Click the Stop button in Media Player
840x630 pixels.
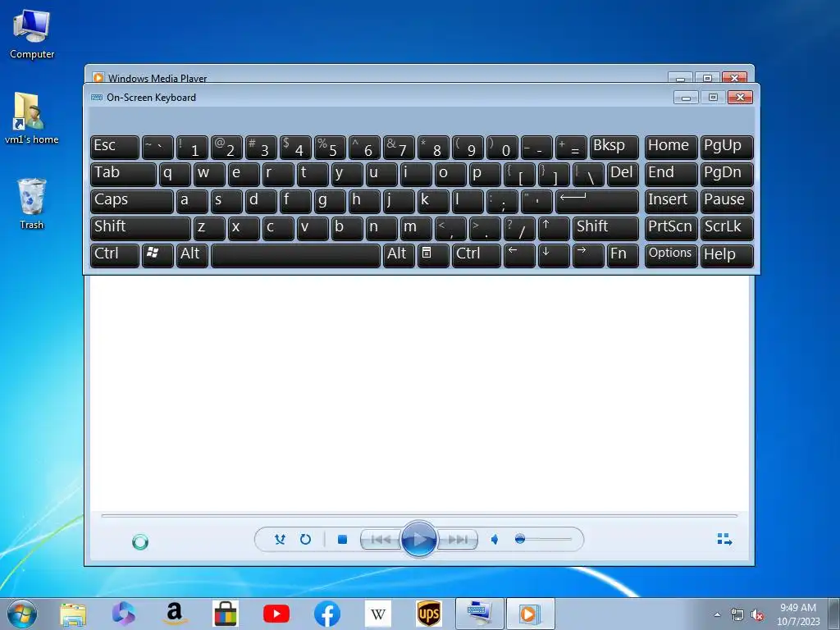(342, 540)
